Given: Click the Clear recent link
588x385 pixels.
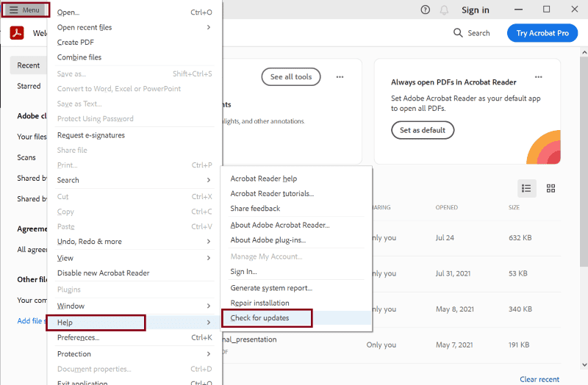Looking at the screenshot, I should point(539,379).
